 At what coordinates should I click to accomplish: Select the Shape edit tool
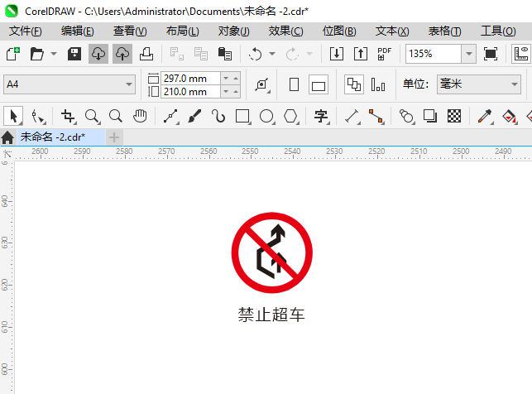coord(38,117)
